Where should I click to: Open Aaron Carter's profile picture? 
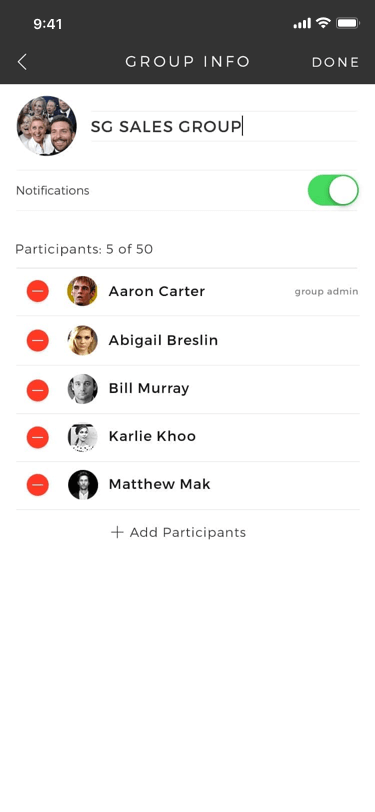(82, 291)
